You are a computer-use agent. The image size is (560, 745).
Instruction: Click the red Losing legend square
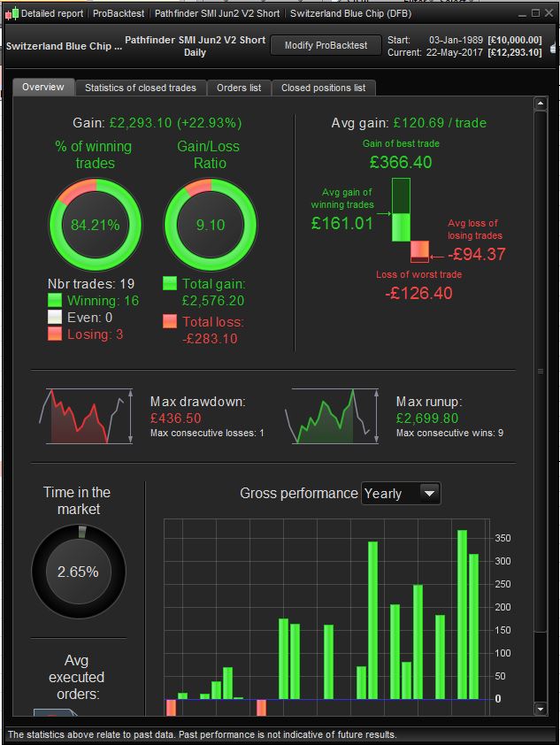[x=55, y=334]
